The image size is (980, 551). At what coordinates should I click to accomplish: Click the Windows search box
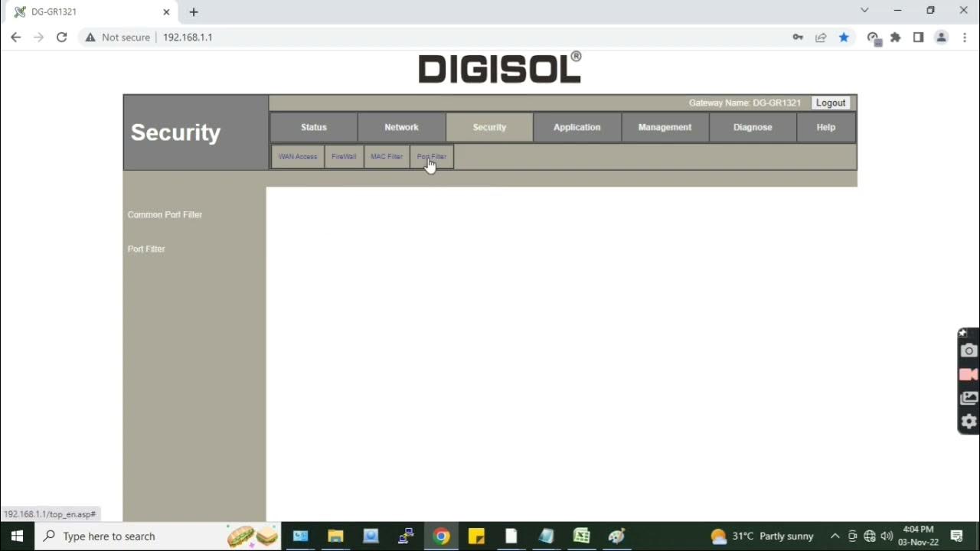158,536
